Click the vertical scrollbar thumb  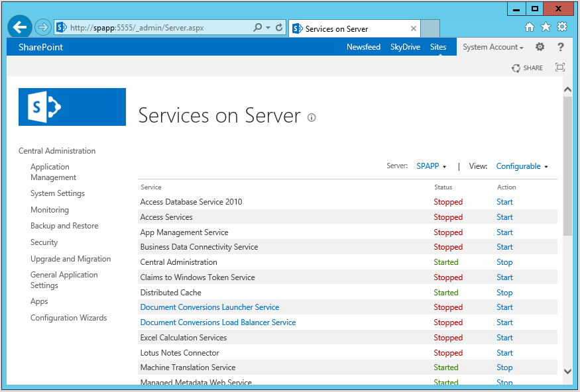(x=567, y=166)
